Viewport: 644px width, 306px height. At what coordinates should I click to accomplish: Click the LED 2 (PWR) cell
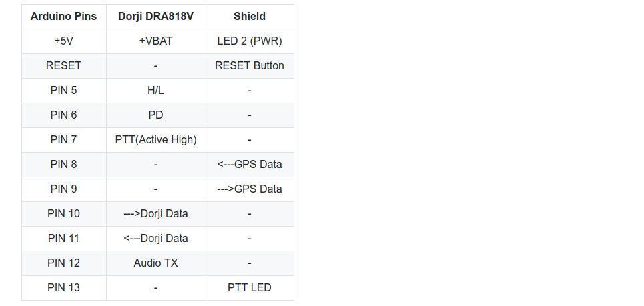250,41
